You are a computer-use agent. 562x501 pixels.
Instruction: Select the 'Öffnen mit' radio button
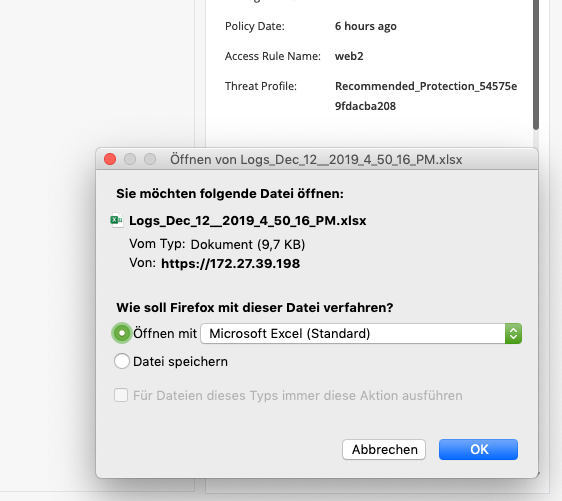click(122, 333)
